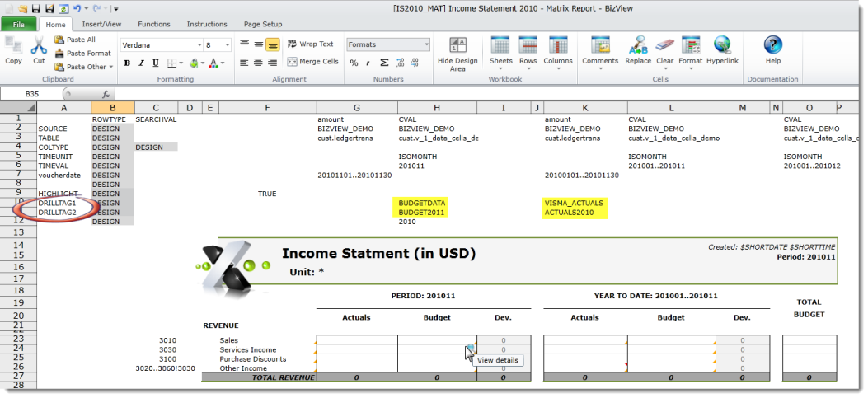This screenshot has width=868, height=398.
Task: Click the increase decimal places icon
Action: click(401, 63)
